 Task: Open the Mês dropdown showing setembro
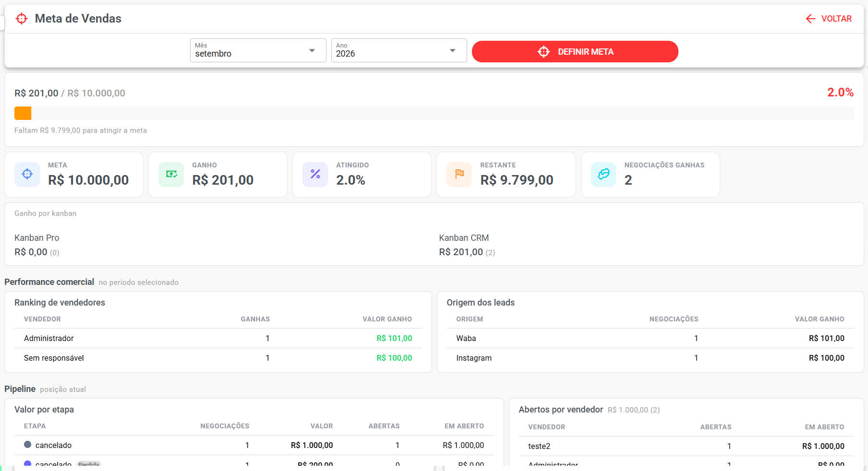pyautogui.click(x=258, y=50)
